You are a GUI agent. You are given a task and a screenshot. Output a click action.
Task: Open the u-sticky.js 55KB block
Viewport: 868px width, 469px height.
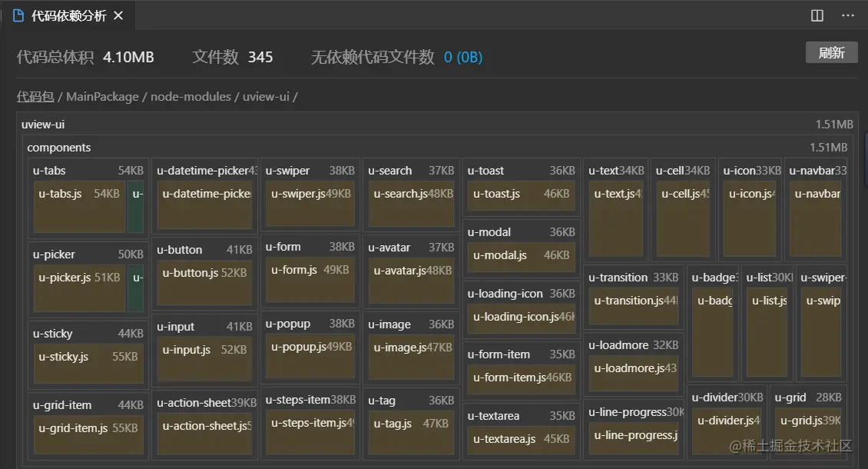(x=88, y=363)
